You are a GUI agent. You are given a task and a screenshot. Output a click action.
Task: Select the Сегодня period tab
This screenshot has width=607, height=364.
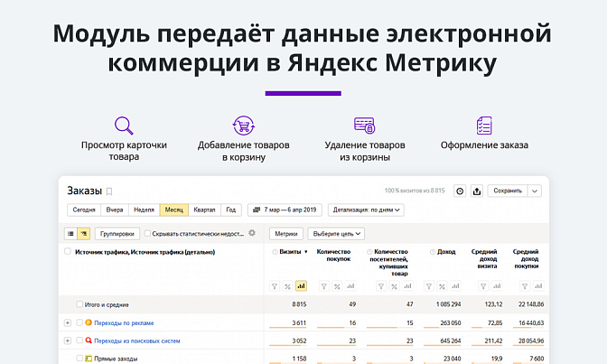tap(84, 210)
